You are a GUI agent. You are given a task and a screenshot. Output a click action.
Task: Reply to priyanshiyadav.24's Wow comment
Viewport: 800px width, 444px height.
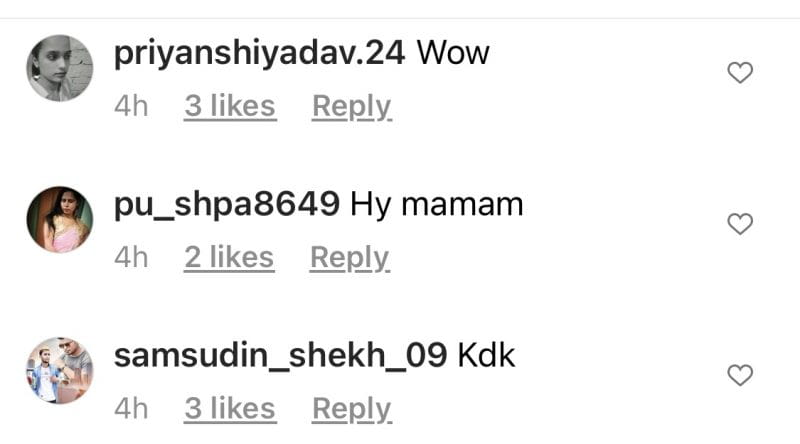(x=352, y=107)
